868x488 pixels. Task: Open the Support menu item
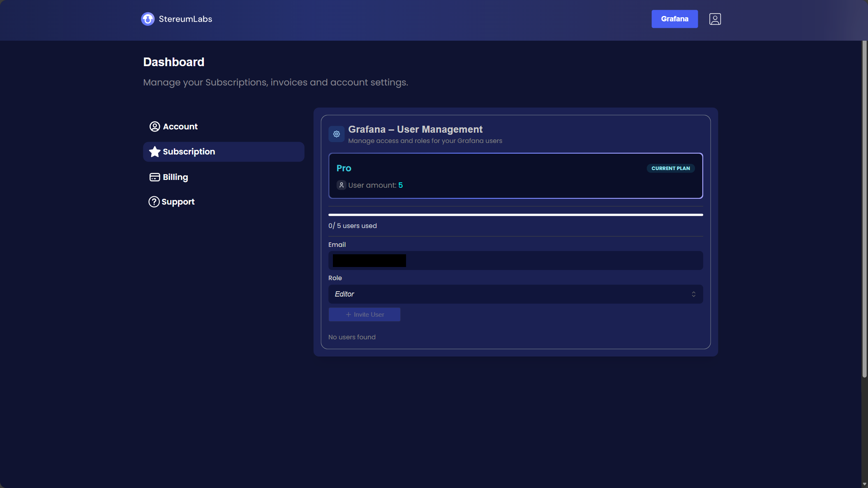coord(224,202)
